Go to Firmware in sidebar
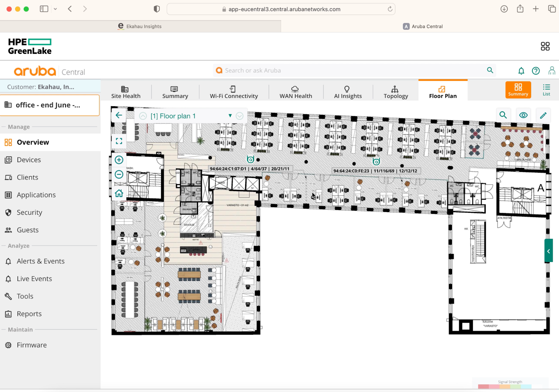 tap(32, 345)
